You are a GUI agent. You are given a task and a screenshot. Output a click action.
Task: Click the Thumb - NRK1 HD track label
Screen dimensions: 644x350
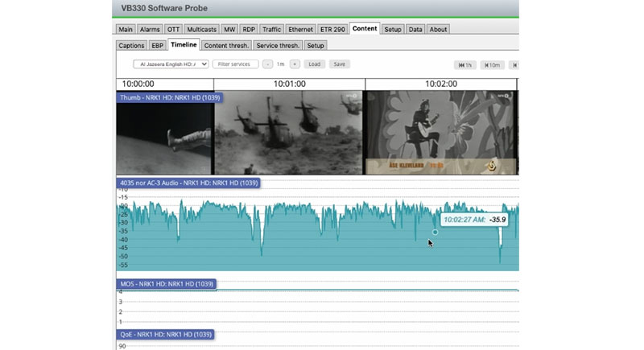(170, 97)
